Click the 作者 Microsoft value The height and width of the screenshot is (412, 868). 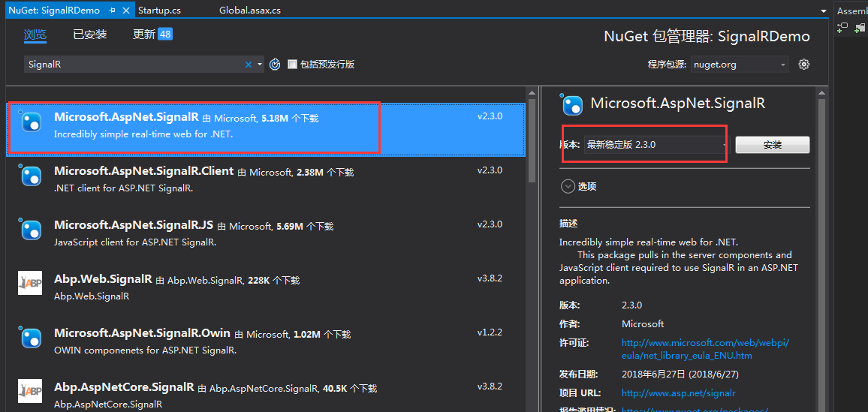[x=642, y=324]
